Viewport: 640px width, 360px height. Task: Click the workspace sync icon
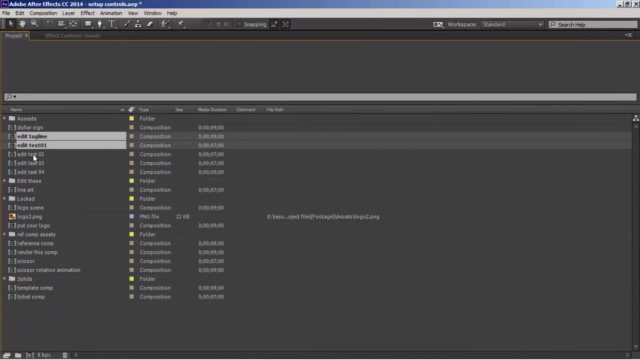[x=438, y=24]
